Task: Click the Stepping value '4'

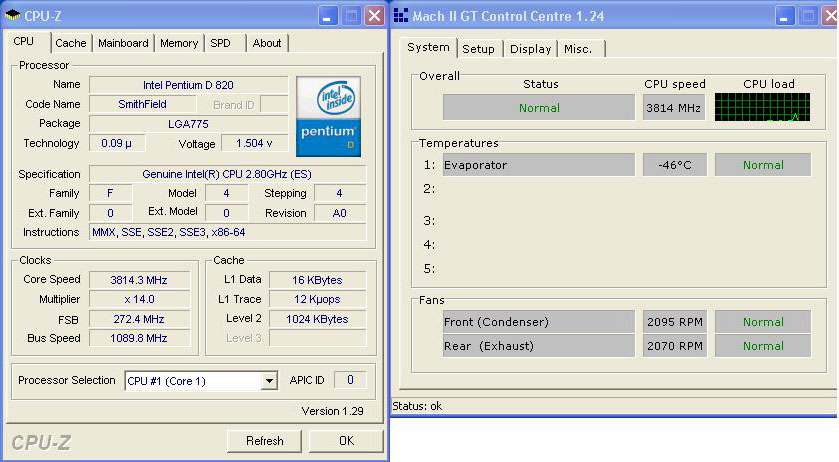Action: click(x=340, y=193)
